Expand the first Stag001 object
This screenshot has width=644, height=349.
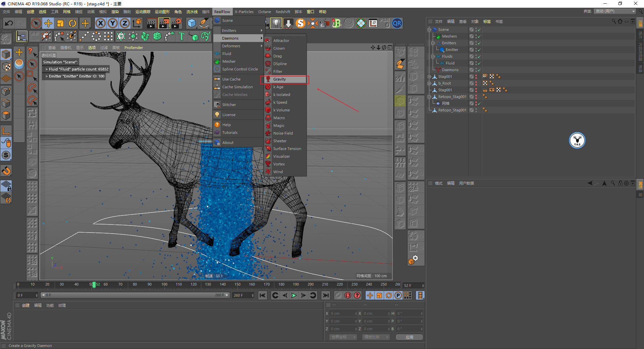pos(429,77)
